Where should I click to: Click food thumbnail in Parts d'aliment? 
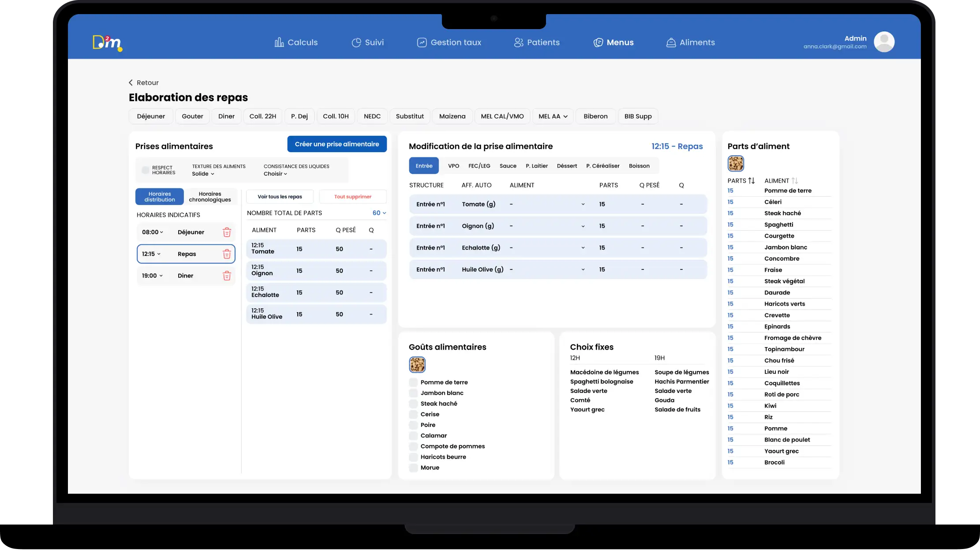pos(736,164)
